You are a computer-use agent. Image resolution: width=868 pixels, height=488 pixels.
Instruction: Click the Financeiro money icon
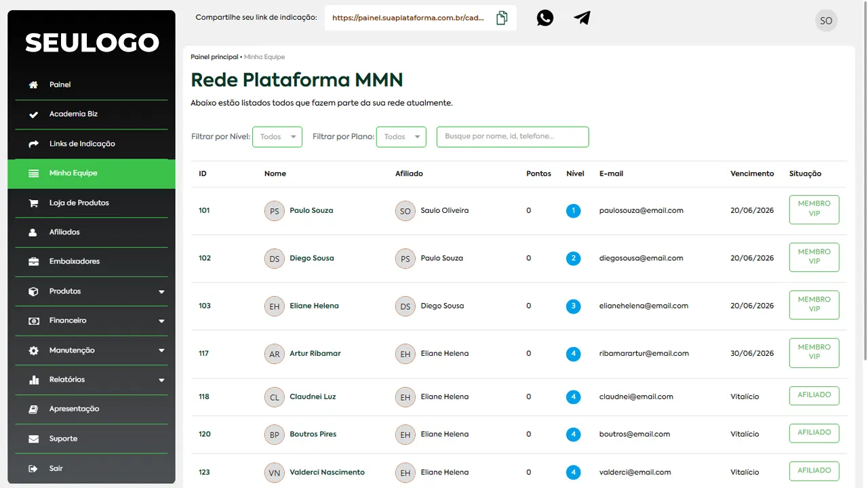33,321
